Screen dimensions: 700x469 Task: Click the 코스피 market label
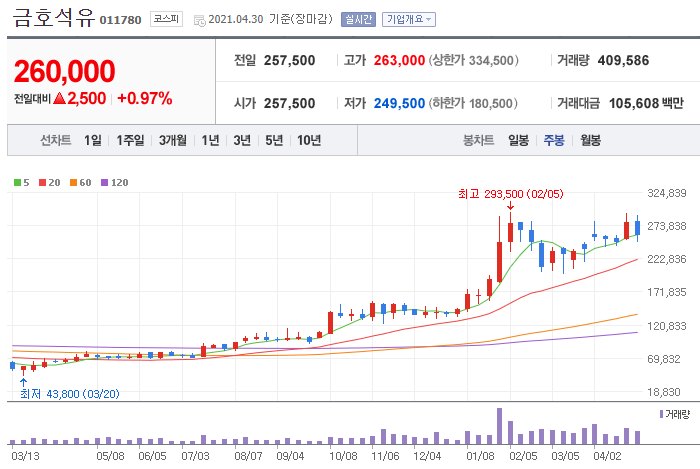[x=166, y=19]
